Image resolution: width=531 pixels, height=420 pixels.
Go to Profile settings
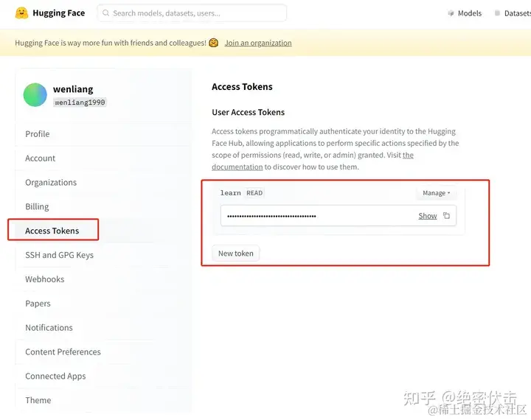(38, 134)
